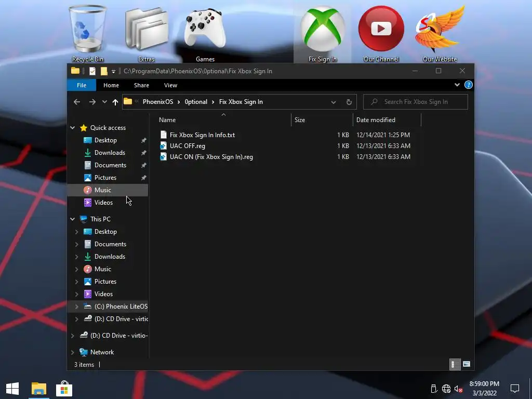The height and width of the screenshot is (399, 532).
Task: Expand the (C:) Phoenix LiteOS drive node
Action: tap(77, 307)
